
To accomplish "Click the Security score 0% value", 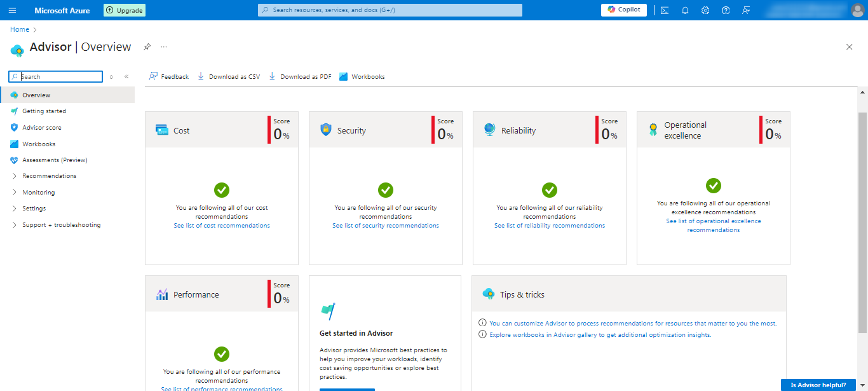I will 445,134.
